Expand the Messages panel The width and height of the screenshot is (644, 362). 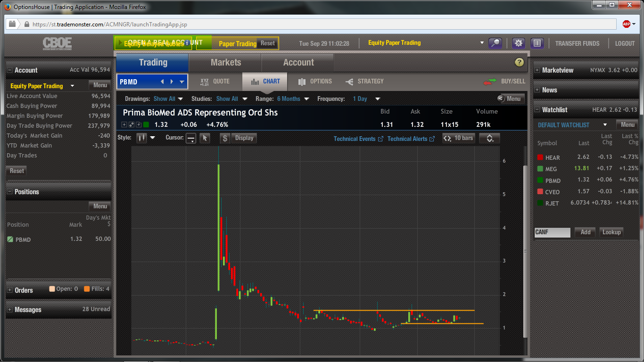pyautogui.click(x=9, y=310)
